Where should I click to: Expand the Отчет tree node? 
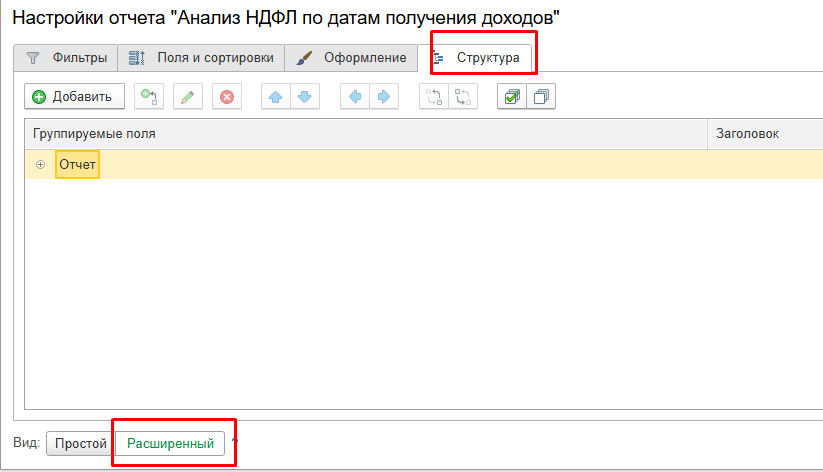[40, 165]
